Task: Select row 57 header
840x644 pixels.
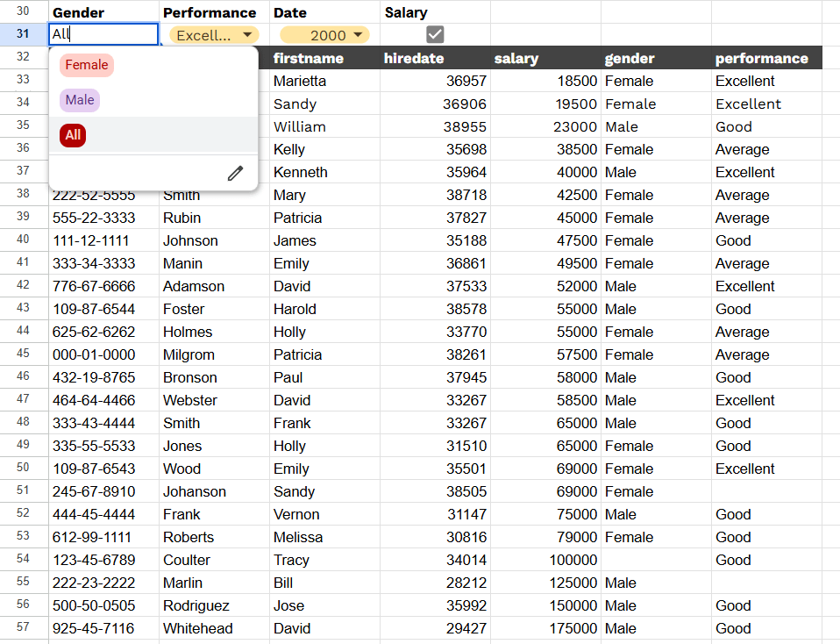Action: point(24,628)
